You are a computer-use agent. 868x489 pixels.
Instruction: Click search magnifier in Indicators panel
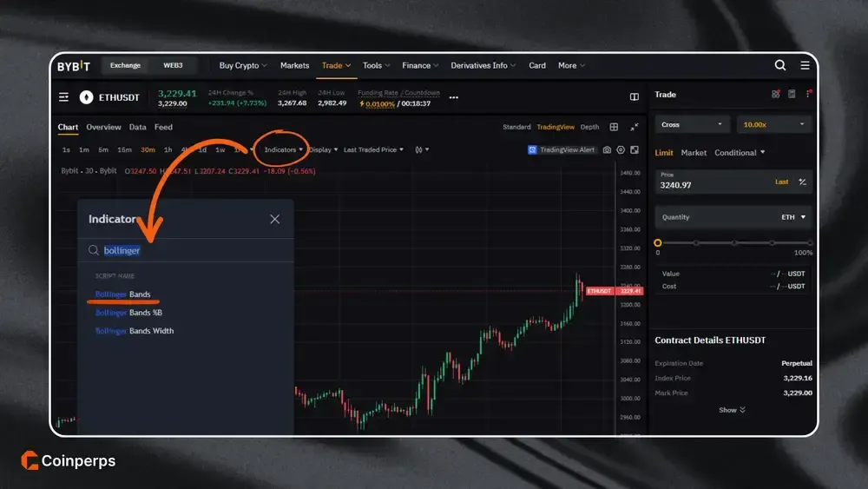pyautogui.click(x=94, y=250)
